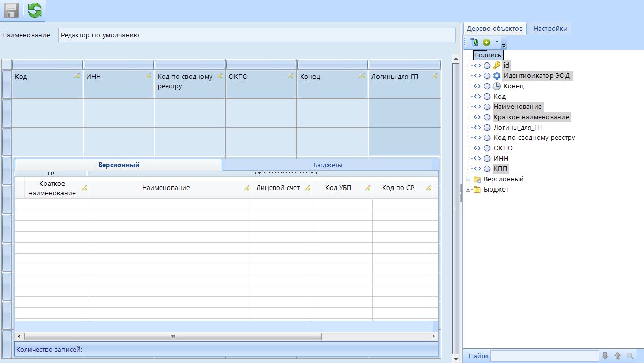Viewport: 644px width, 363px height.
Task: Click the tree import icon in object toolbar
Action: (475, 42)
